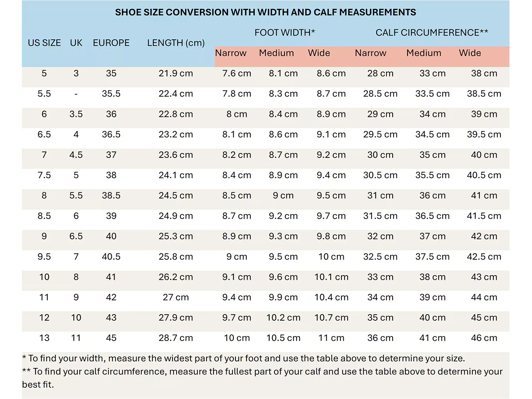The image size is (532, 399).
Task: Click the Medium subheader under Foot Width
Action: click(276, 53)
